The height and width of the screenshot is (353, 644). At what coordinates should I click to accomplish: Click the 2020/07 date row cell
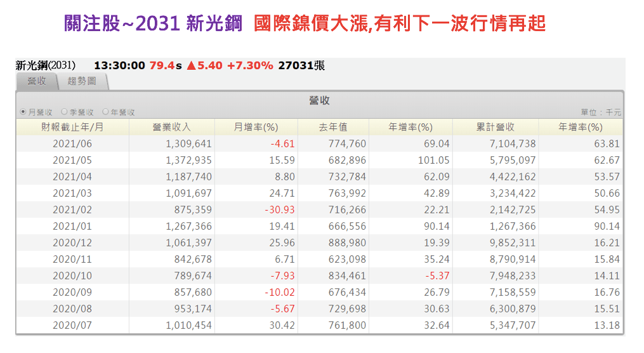point(72,325)
